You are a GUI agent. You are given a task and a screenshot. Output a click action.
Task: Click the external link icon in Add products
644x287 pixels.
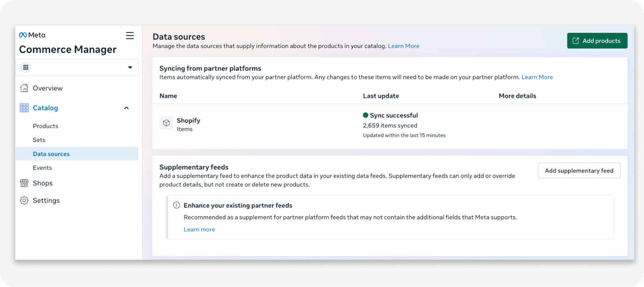click(x=576, y=41)
